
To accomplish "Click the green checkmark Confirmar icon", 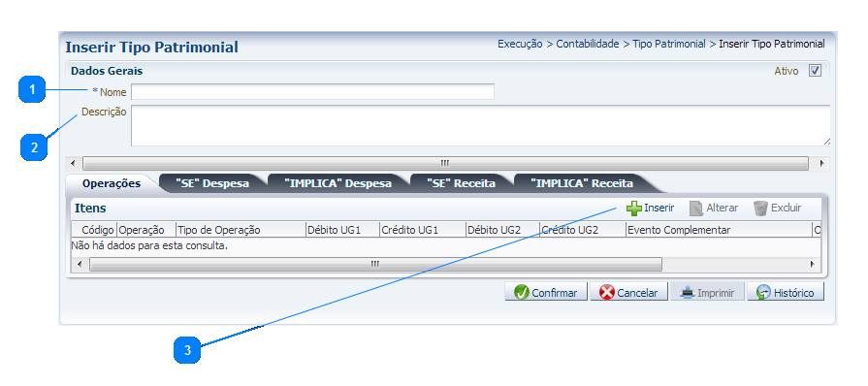I will [x=521, y=292].
